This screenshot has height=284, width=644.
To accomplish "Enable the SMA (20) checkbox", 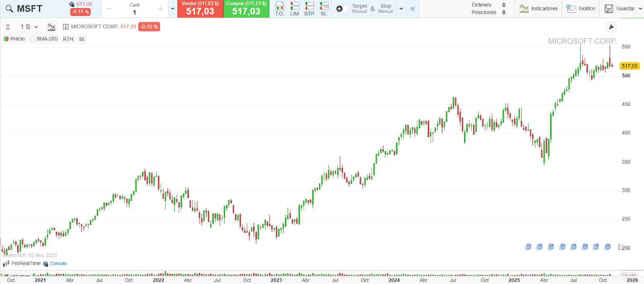I will tap(33, 39).
